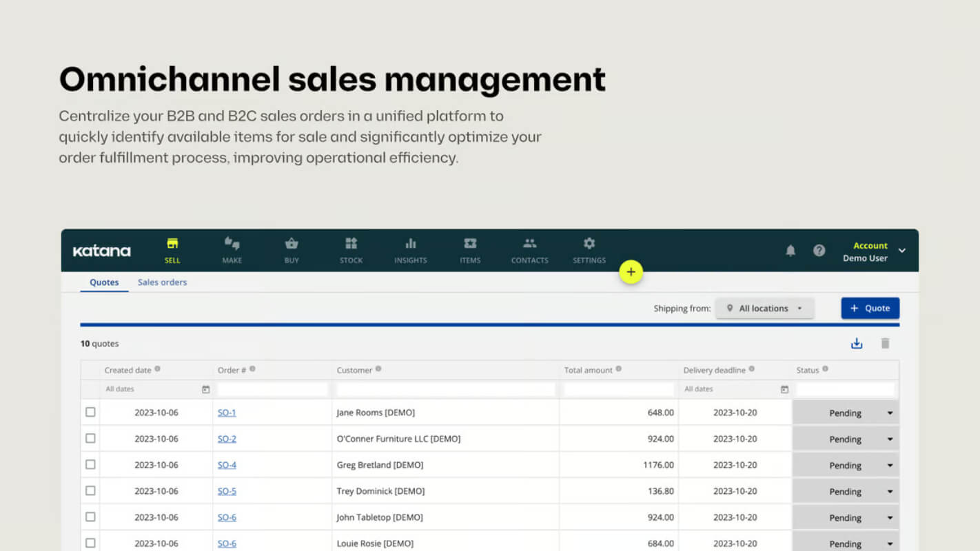Show info for Delivery deadline column
The image size is (980, 551).
[x=751, y=369]
